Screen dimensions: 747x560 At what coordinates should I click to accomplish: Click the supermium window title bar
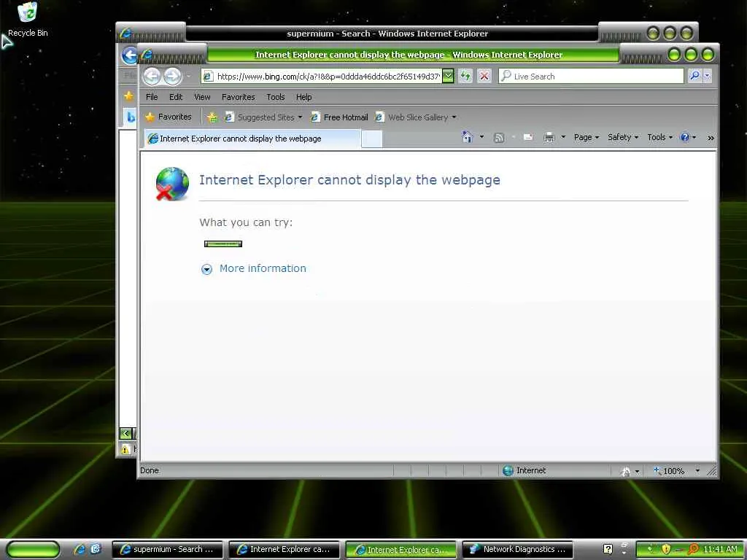tap(387, 34)
